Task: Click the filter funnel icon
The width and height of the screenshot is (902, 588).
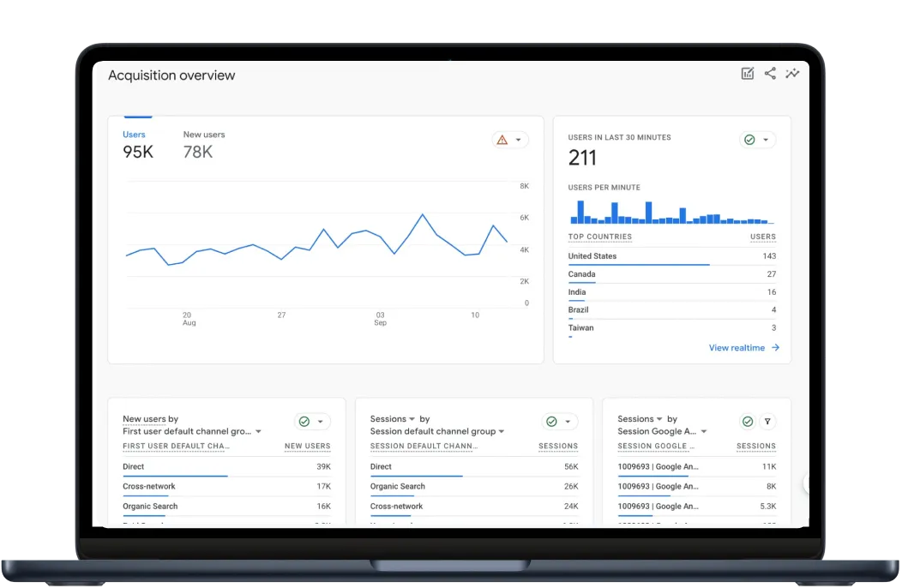Action: click(767, 422)
